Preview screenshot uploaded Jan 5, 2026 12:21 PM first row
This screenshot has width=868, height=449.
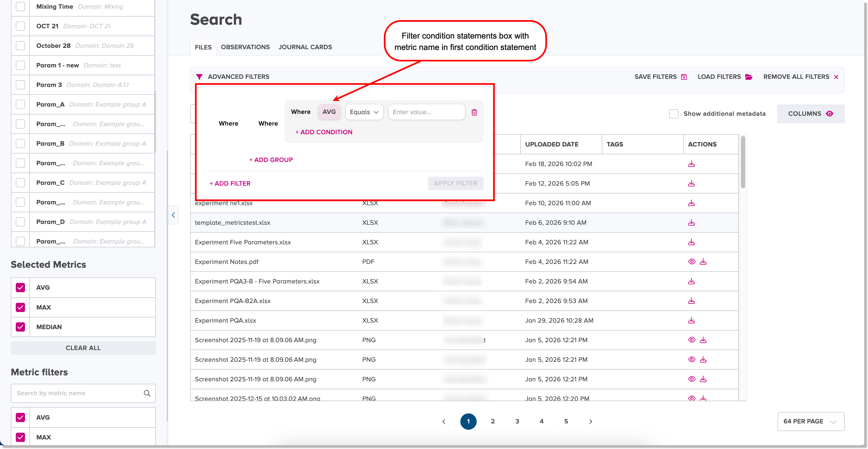coord(692,340)
